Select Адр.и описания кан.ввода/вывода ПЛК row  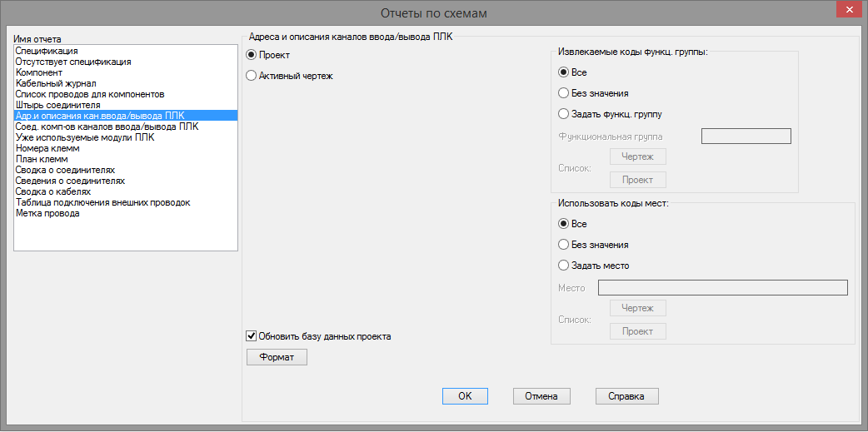point(126,116)
